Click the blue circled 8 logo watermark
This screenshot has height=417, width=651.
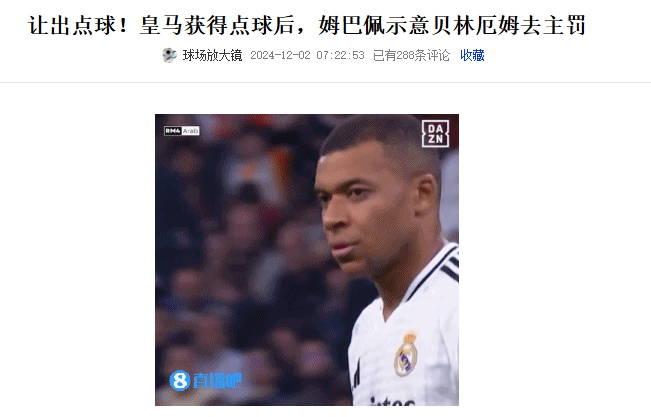click(x=180, y=380)
